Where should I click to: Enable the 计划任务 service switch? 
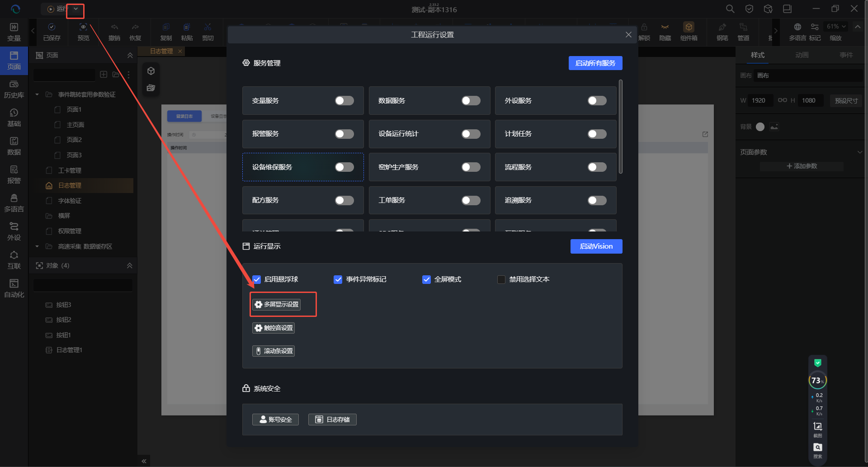[597, 134]
